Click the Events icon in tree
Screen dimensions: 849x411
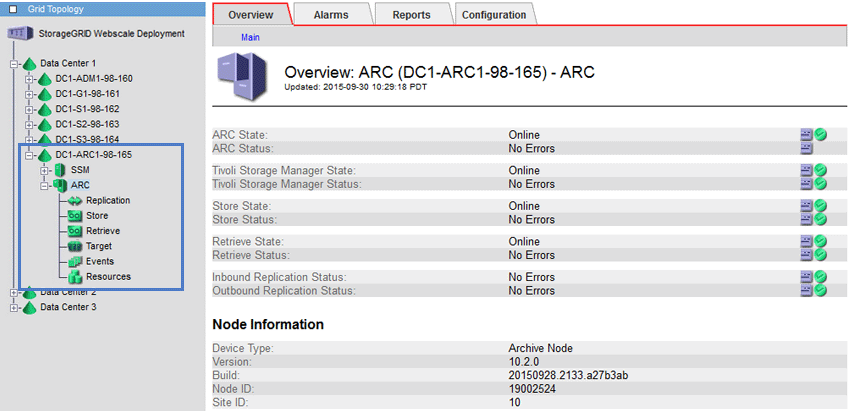click(75, 261)
